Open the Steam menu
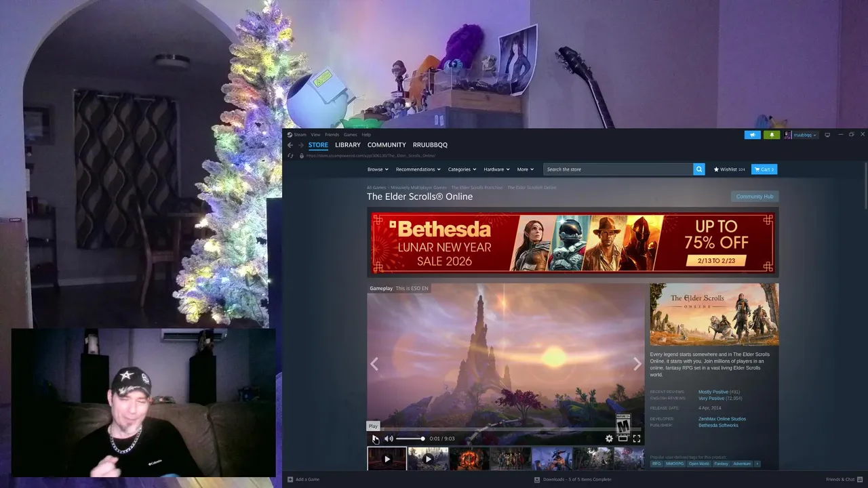Viewport: 868px width, 488px height. pos(300,135)
